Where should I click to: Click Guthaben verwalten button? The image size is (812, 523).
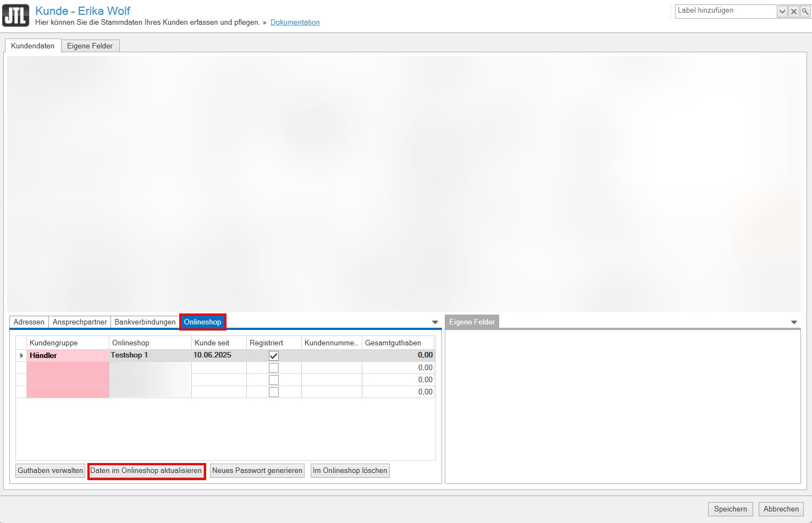(x=50, y=471)
